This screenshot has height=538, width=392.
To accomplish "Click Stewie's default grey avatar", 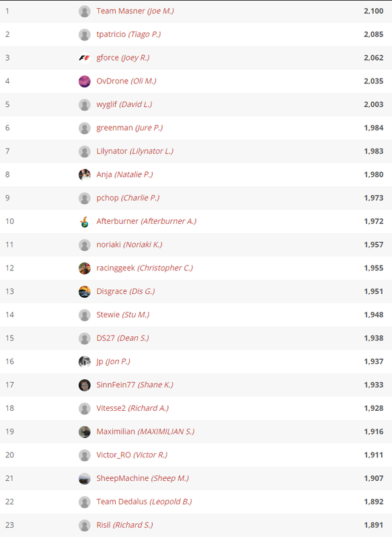I will coord(84,315).
